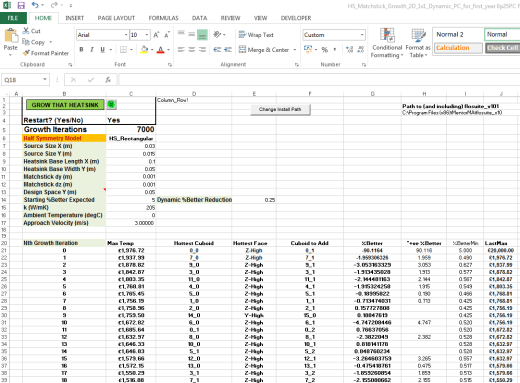Click inside the formula bar

pos(319,80)
